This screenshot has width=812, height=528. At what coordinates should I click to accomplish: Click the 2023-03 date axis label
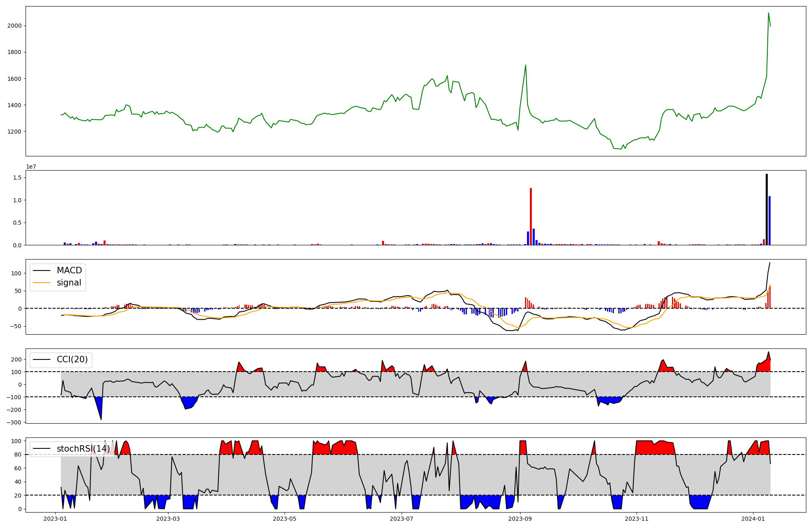pyautogui.click(x=168, y=519)
